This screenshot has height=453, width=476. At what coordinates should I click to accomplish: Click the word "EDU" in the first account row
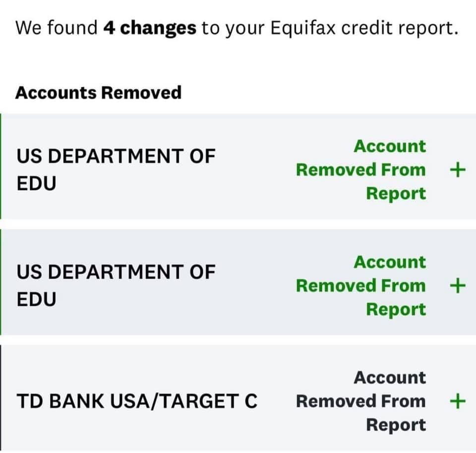click(37, 183)
